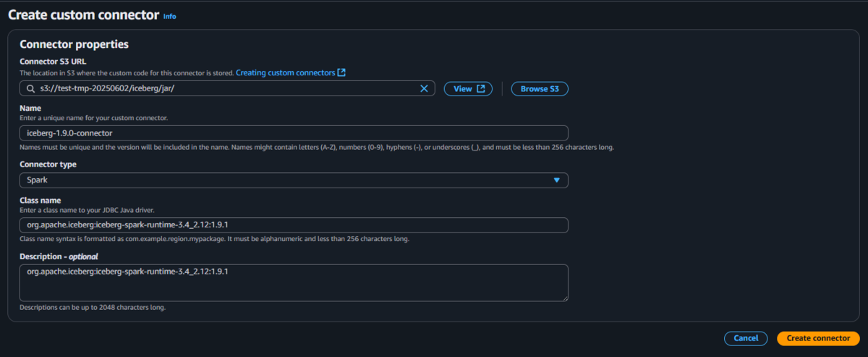868x357 pixels.
Task: Focus the Class name input field
Action: (294, 225)
